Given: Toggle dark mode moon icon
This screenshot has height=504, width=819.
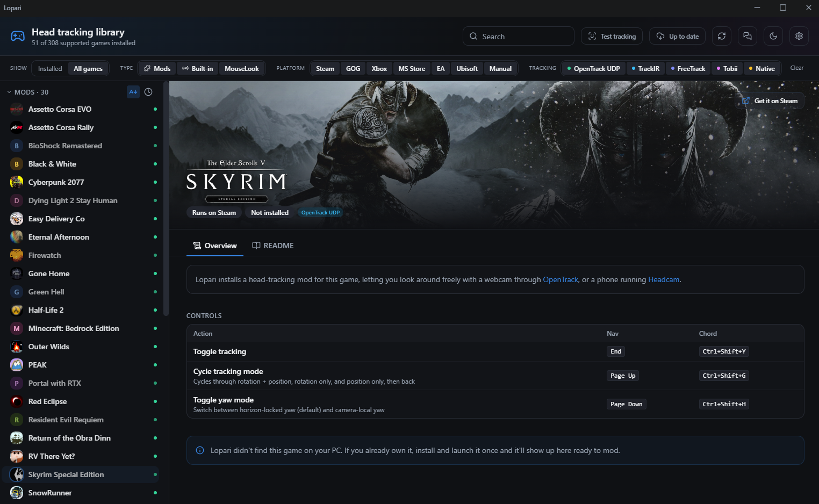Looking at the screenshot, I should tap(773, 36).
